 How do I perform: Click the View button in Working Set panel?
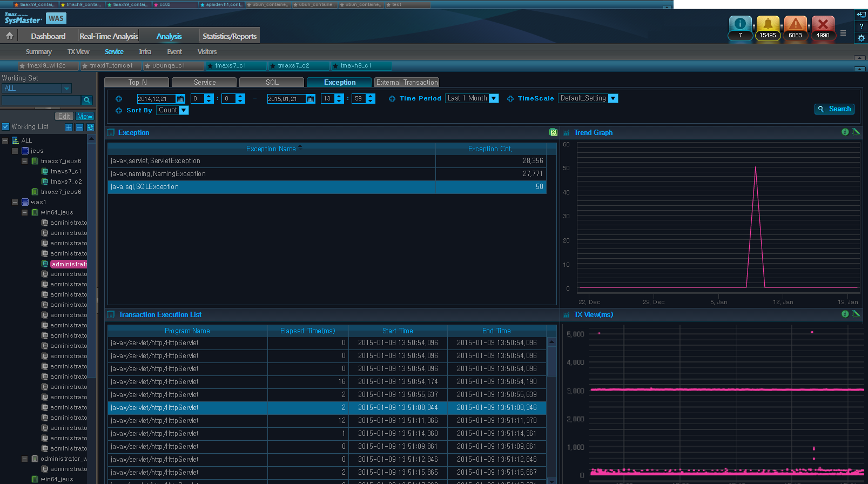[x=85, y=116]
